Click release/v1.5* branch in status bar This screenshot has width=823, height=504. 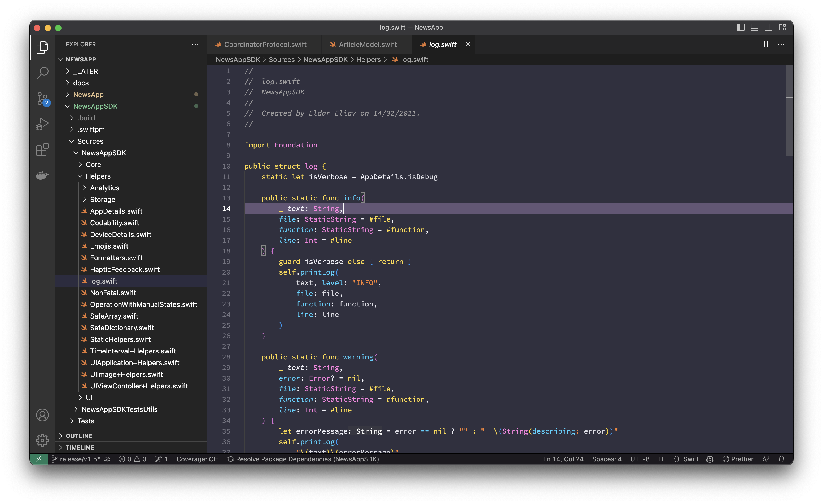point(76,459)
